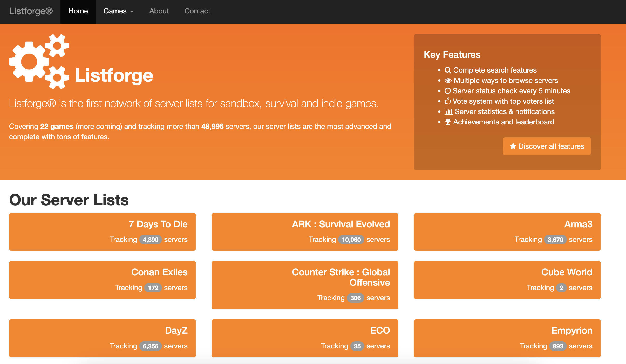Image resolution: width=626 pixels, height=364 pixels.
Task: Open the DayZ server list
Action: pyautogui.click(x=103, y=338)
